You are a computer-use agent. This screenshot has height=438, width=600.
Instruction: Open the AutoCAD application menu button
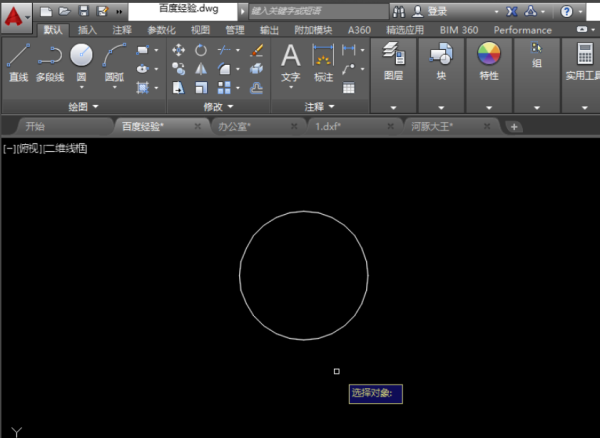[x=16, y=17]
